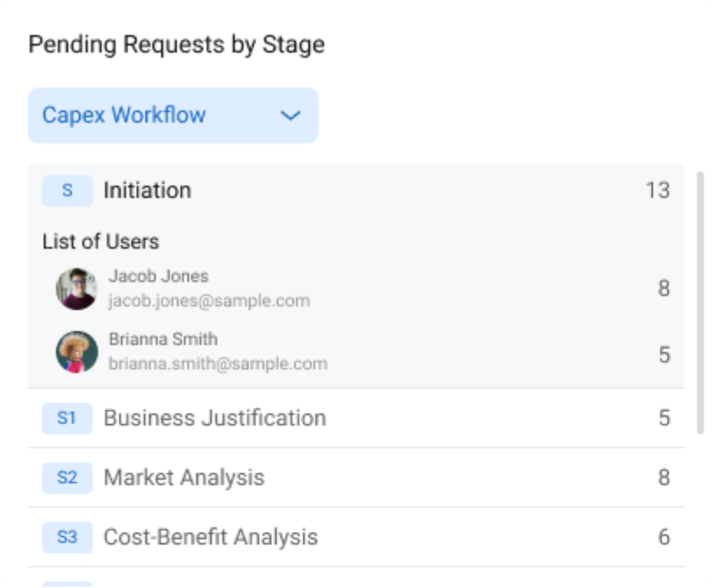Click the brianna.smith@sample.com email address
Viewport: 714px width, 588px height.
(x=218, y=364)
